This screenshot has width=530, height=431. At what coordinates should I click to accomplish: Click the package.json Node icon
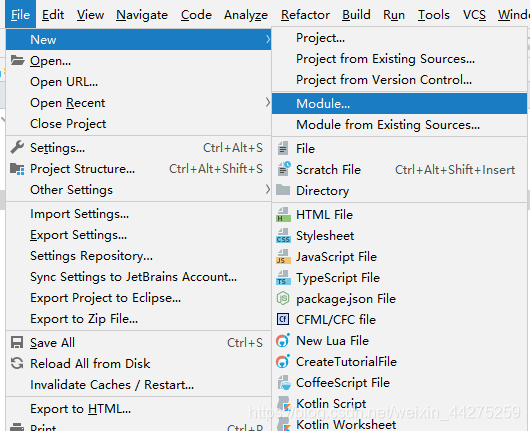pyautogui.click(x=283, y=298)
